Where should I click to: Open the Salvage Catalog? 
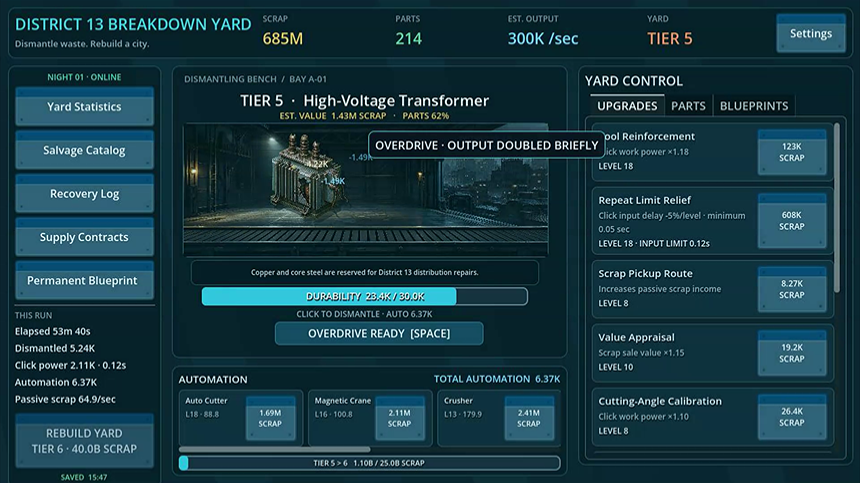(84, 150)
